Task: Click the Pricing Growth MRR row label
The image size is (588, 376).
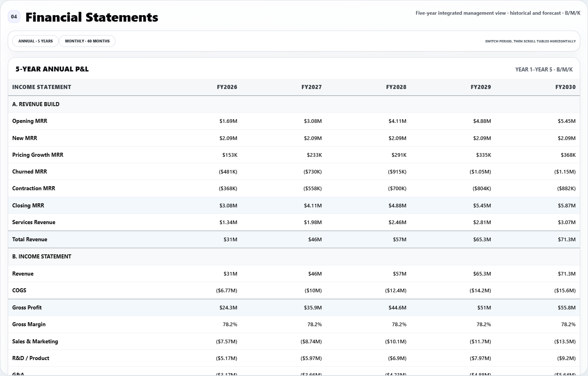Action: tap(38, 155)
